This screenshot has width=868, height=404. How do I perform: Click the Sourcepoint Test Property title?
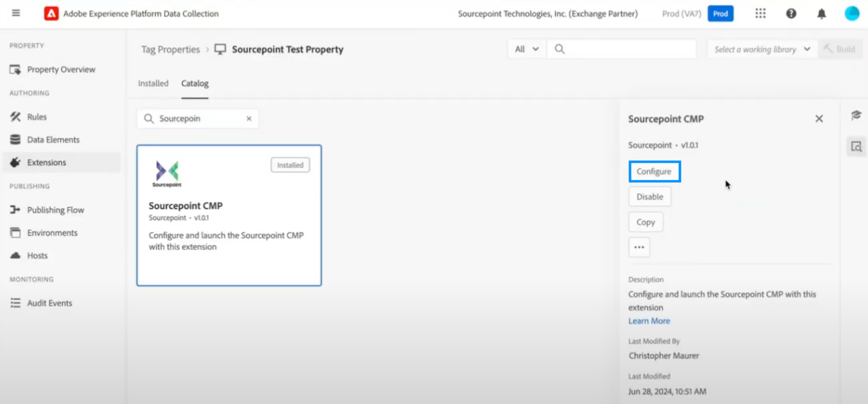[288, 49]
